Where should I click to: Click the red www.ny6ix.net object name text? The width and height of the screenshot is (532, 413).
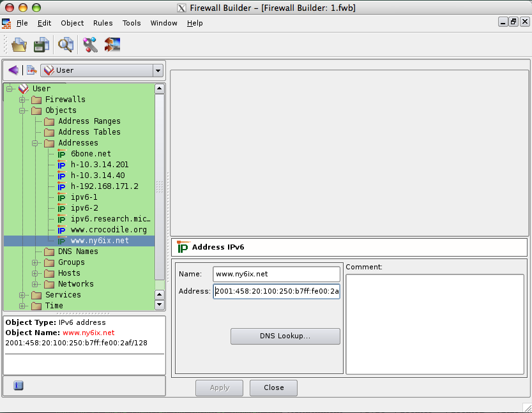click(x=89, y=333)
